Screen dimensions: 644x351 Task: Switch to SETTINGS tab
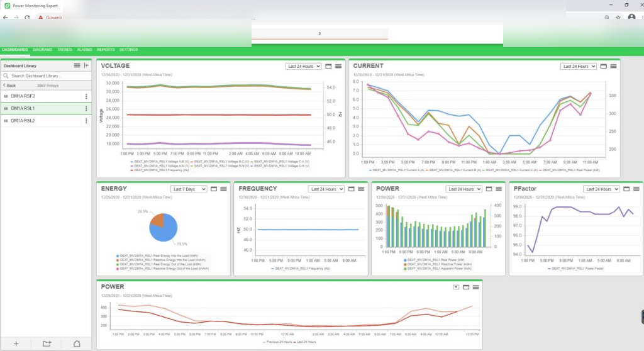pos(128,50)
